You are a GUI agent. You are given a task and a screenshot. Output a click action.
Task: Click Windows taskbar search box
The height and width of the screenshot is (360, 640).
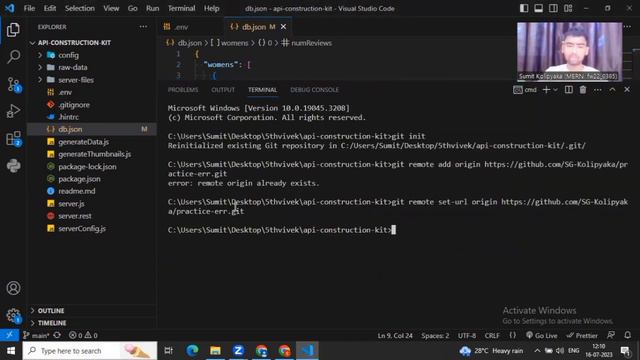pyautogui.click(x=90, y=351)
